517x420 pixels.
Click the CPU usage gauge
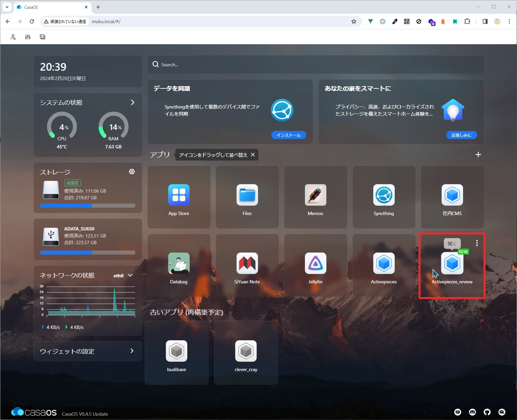(62, 126)
